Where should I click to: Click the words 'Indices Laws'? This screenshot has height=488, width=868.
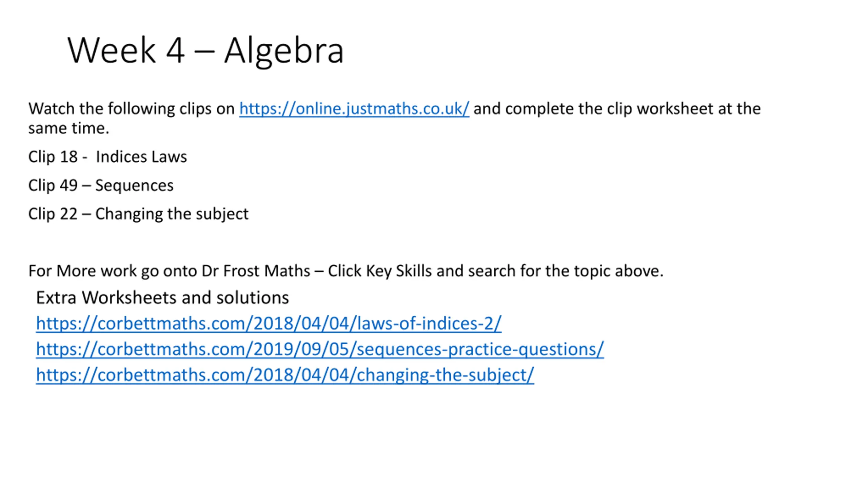point(141,157)
